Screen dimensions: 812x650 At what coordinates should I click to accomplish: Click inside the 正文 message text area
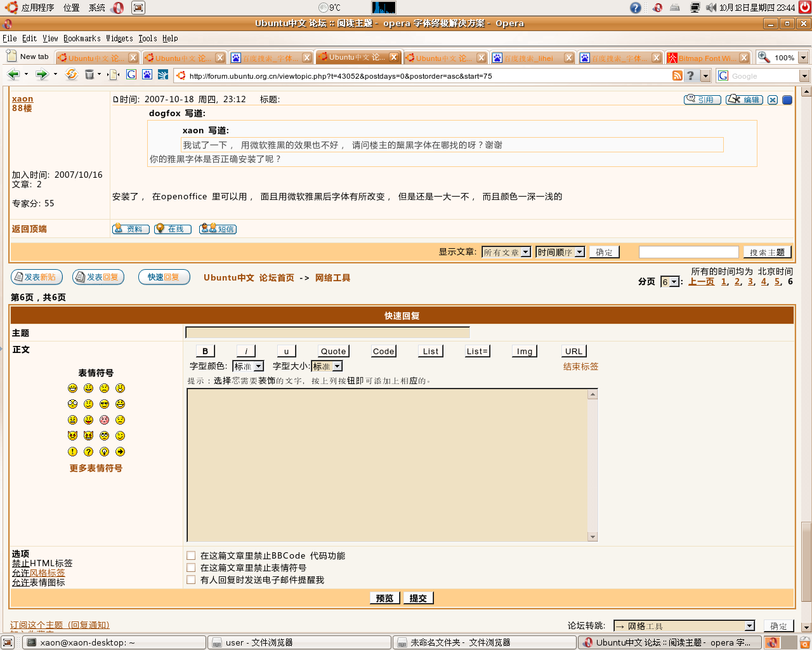387,465
